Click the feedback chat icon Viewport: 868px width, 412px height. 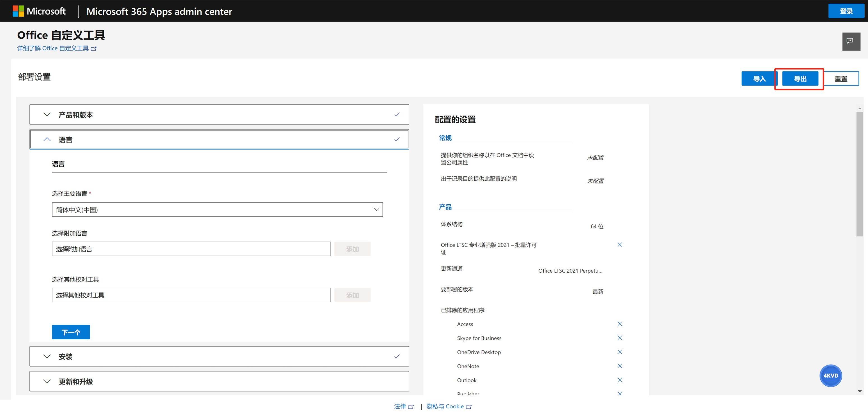pyautogui.click(x=851, y=41)
